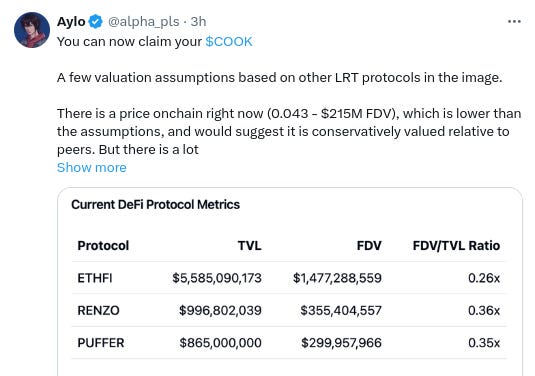Click the TVL column header
The image size is (535, 376).
click(x=249, y=245)
